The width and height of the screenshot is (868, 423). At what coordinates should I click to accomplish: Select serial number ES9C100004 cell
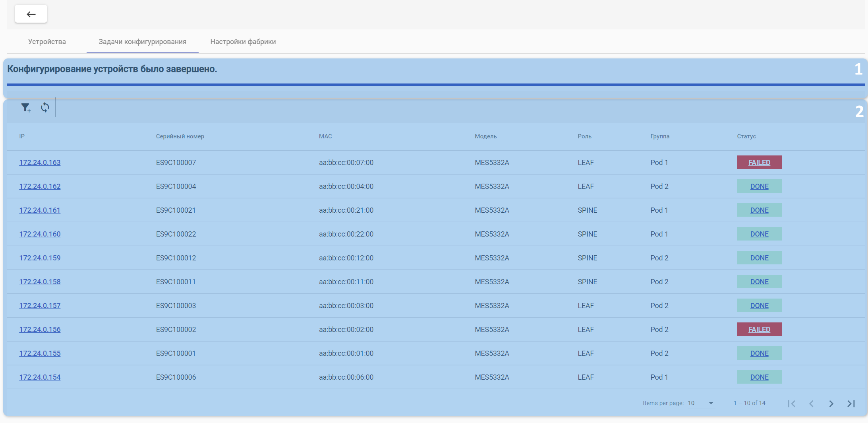176,186
